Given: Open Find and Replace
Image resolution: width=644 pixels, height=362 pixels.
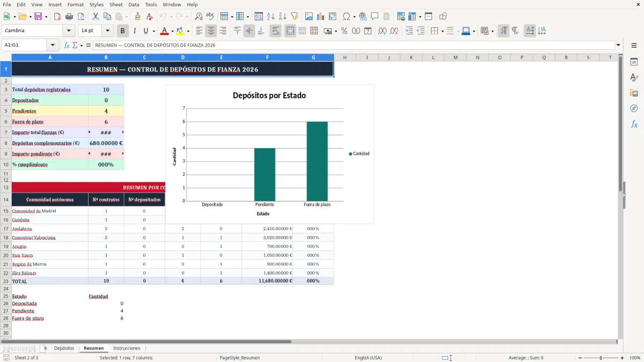Looking at the screenshot, I should pyautogui.click(x=199, y=17).
